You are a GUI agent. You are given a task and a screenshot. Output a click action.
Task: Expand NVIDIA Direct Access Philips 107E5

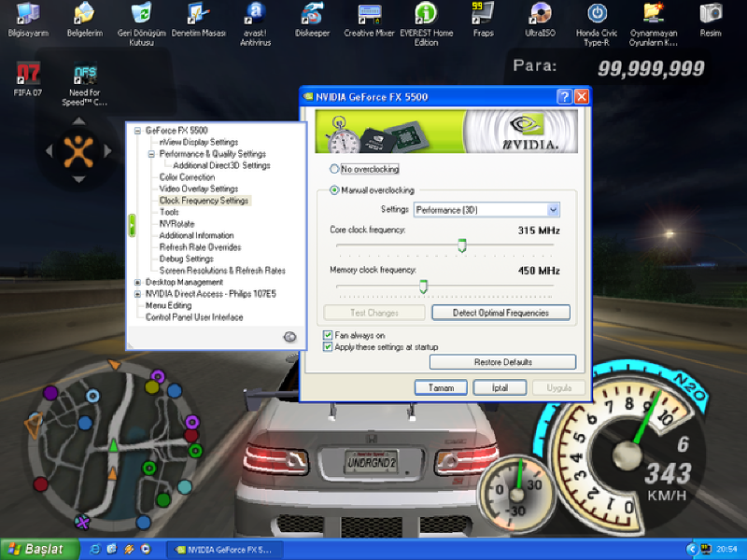pyautogui.click(x=137, y=294)
